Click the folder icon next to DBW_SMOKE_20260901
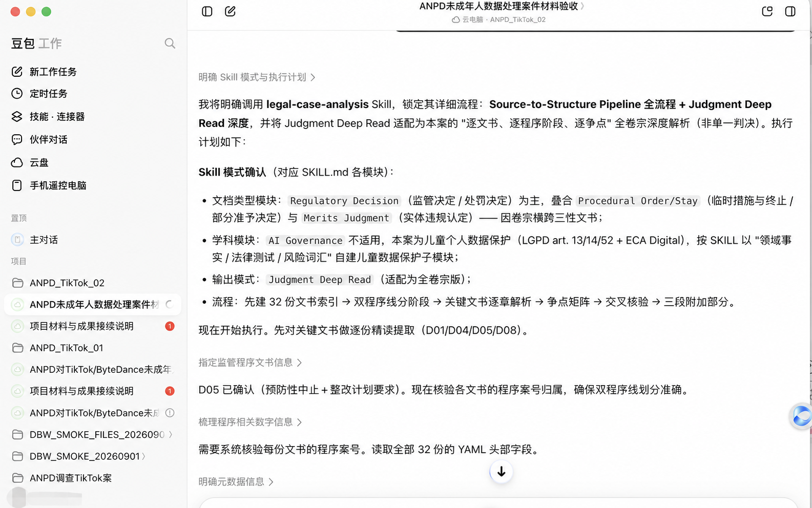 (17, 456)
